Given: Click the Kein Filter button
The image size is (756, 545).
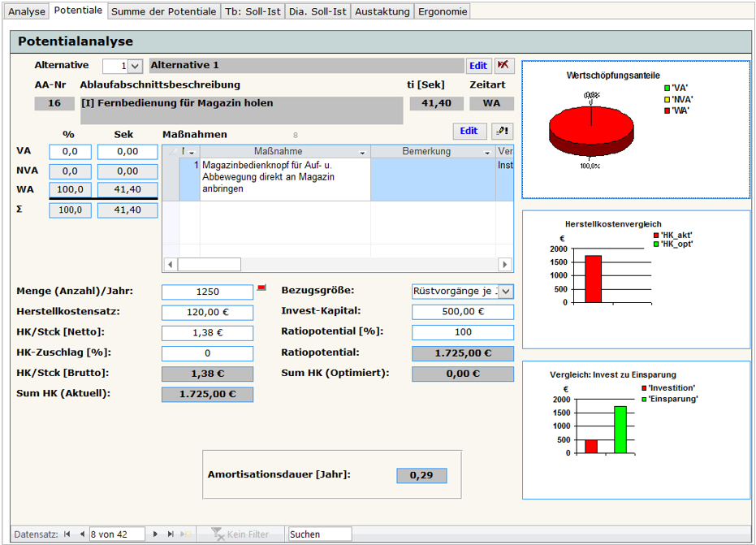Looking at the screenshot, I should pos(240,534).
